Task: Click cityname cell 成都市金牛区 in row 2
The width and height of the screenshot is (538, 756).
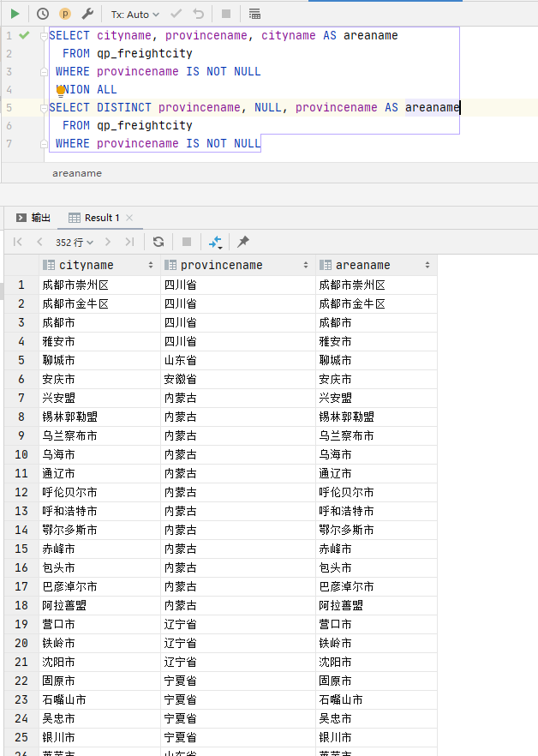Action: point(99,303)
